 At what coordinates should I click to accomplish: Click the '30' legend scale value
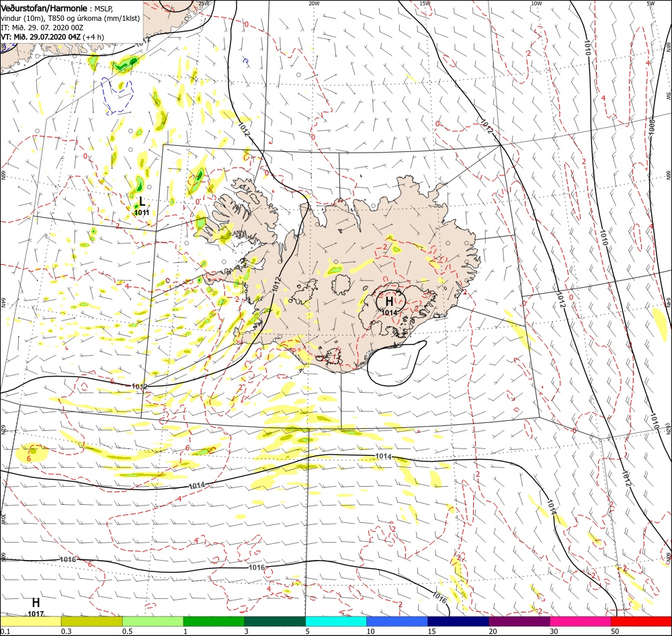click(x=554, y=631)
